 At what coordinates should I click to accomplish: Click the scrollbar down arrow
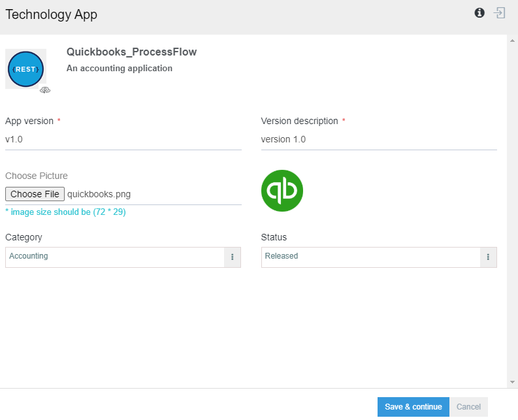pos(512,382)
